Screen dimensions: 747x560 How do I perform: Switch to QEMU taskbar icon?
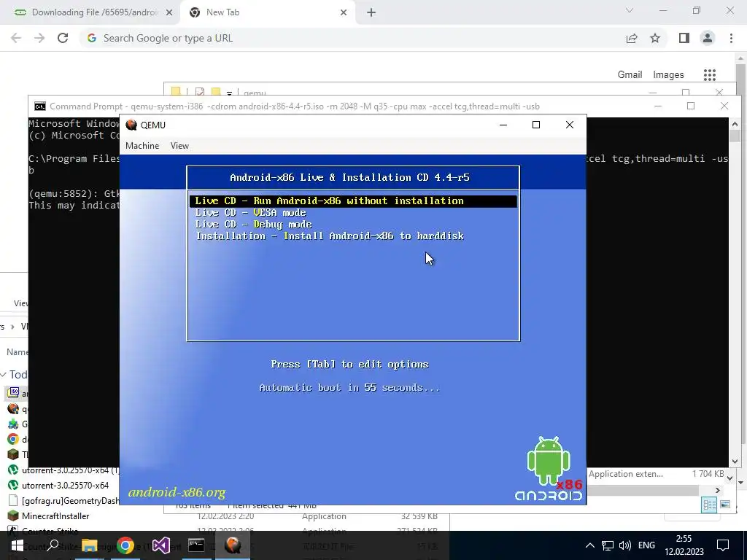point(233,545)
